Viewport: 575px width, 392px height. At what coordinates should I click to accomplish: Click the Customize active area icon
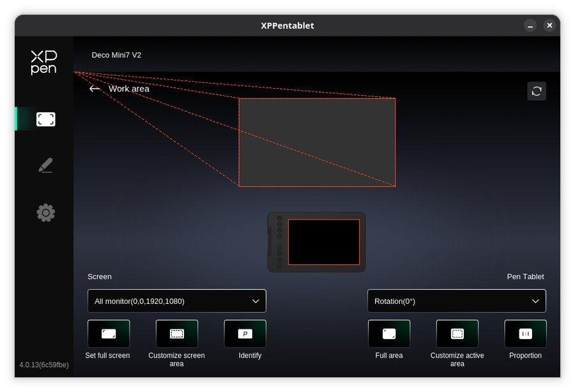click(457, 334)
